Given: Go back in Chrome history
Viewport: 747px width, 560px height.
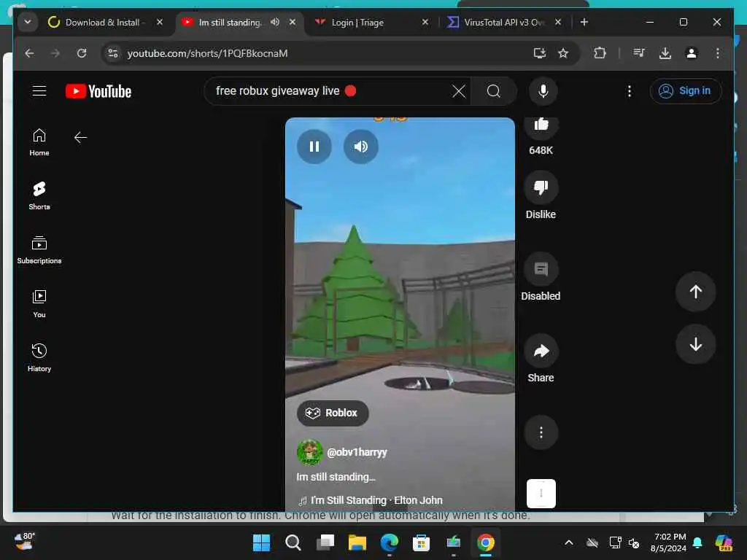Looking at the screenshot, I should 29,53.
